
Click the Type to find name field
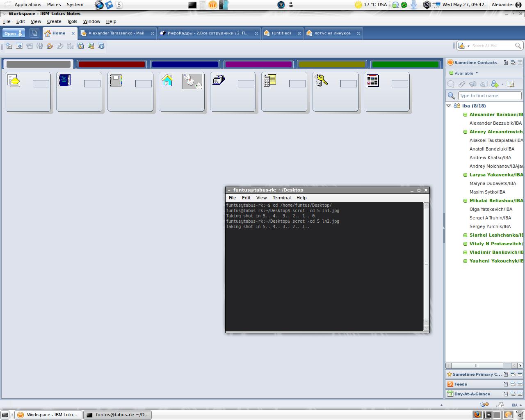[490, 96]
